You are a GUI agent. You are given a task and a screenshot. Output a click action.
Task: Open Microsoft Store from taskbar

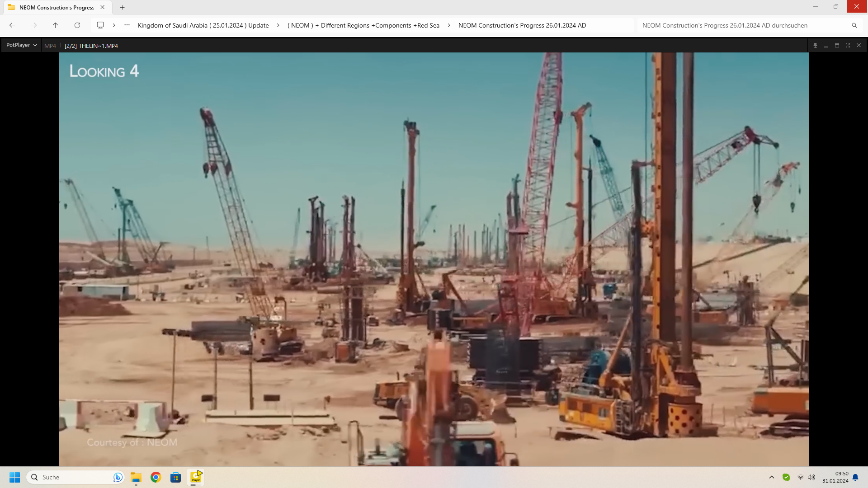[175, 477]
